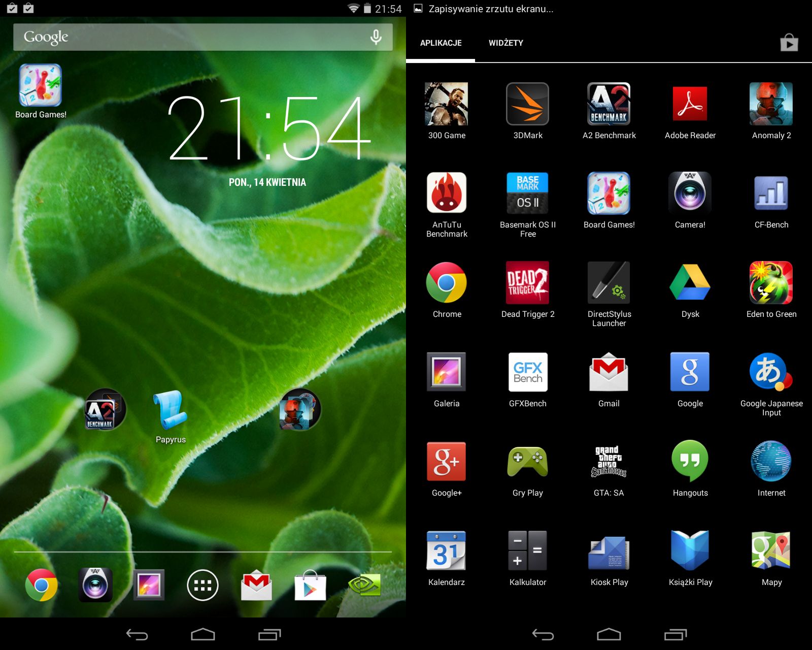Open Recent apps below the home screen
This screenshot has height=650, width=812.
click(x=269, y=634)
